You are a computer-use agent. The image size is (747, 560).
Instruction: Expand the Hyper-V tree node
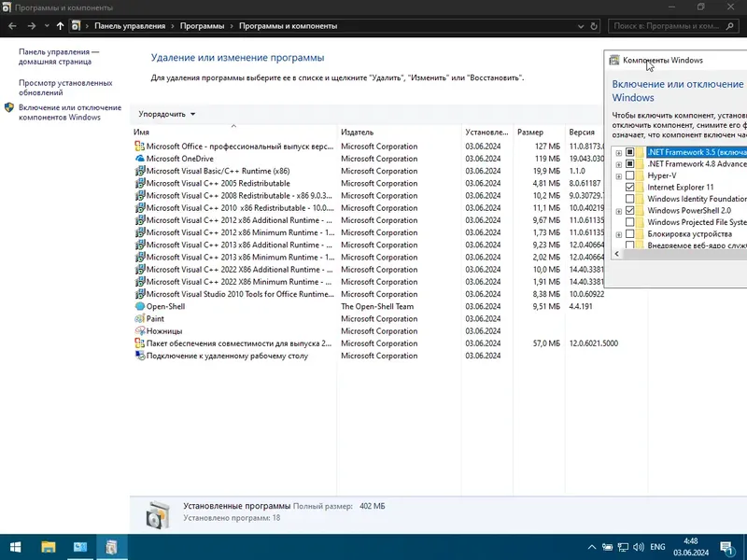tap(620, 175)
